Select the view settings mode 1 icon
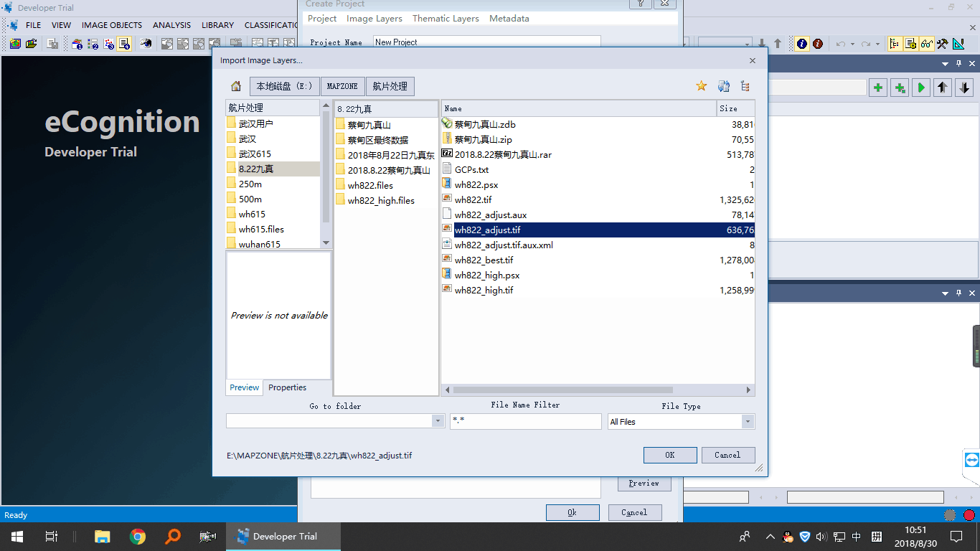The height and width of the screenshot is (551, 980). [x=77, y=44]
